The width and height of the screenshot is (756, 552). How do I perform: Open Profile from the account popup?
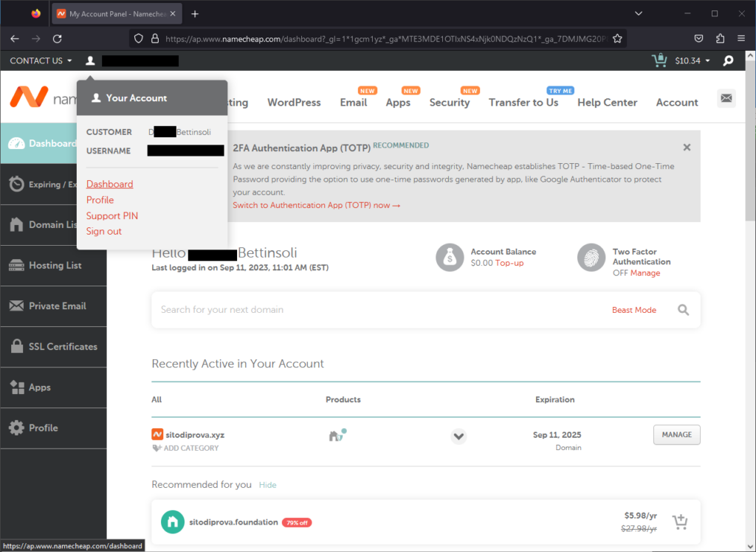(100, 200)
